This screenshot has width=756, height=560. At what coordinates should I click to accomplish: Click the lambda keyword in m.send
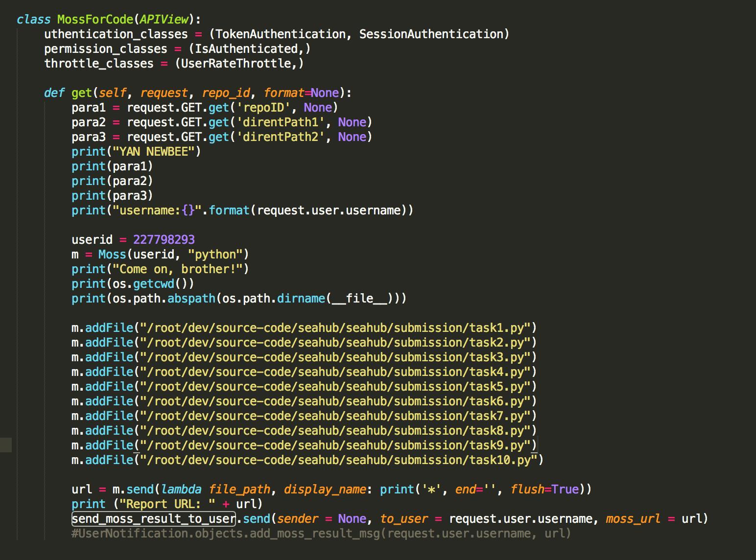(x=181, y=490)
